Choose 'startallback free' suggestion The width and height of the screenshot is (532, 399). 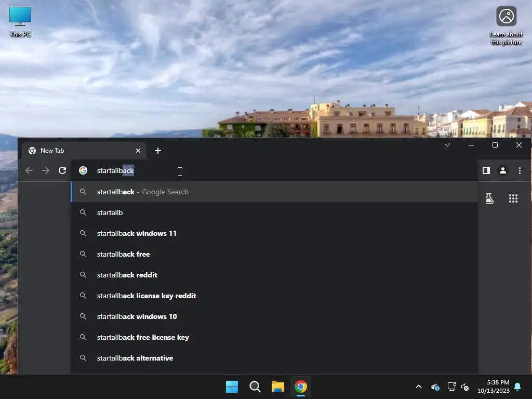(x=274, y=254)
